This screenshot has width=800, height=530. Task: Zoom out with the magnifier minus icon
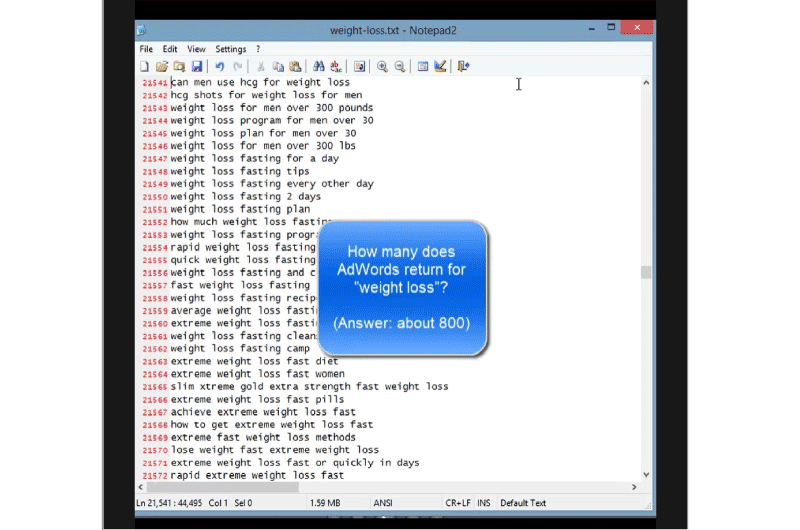399,66
